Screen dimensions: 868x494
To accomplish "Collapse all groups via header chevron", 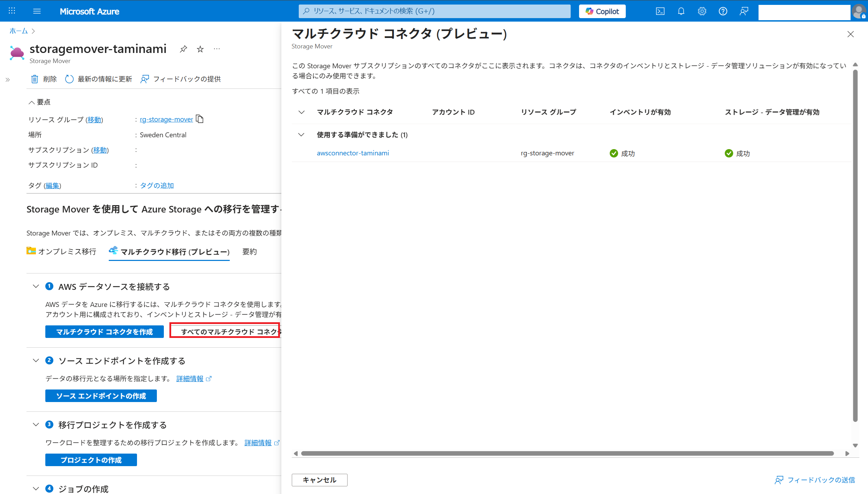I will 302,112.
